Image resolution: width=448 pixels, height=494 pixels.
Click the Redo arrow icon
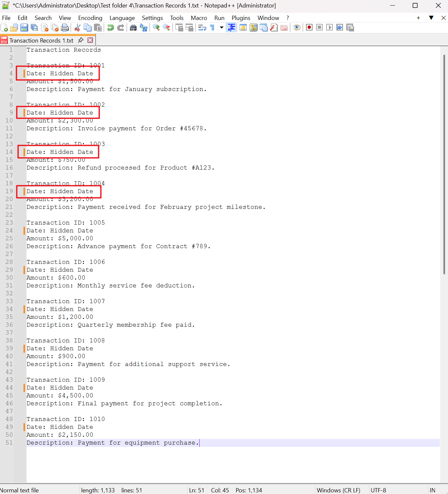[x=121, y=28]
